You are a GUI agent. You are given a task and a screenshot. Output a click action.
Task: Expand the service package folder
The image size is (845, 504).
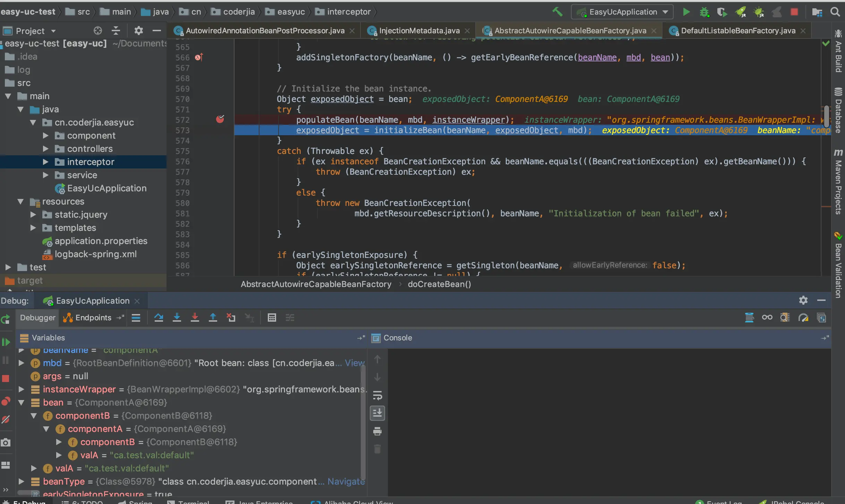tap(45, 175)
